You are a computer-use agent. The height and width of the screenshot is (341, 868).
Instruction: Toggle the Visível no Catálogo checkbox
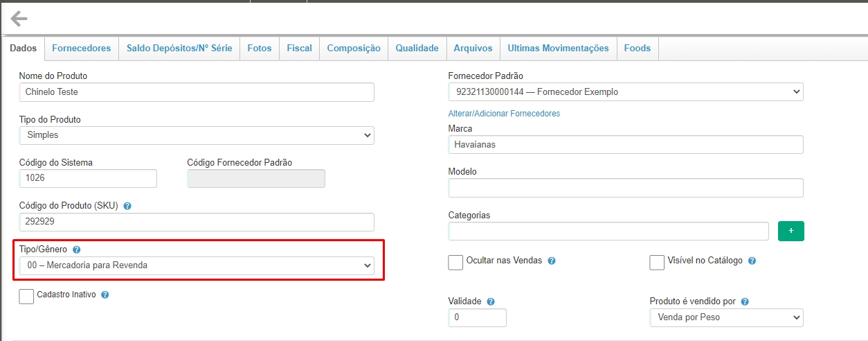coord(657,262)
